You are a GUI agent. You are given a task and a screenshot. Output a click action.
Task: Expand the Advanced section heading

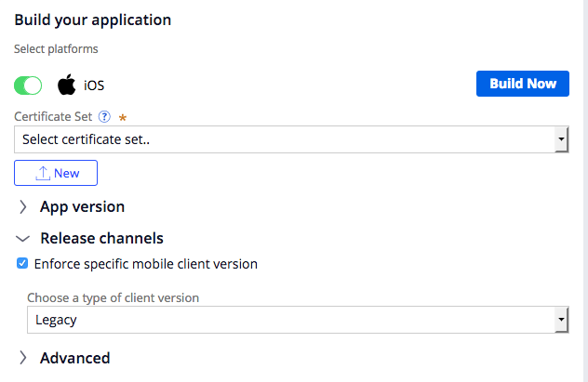coord(75,358)
